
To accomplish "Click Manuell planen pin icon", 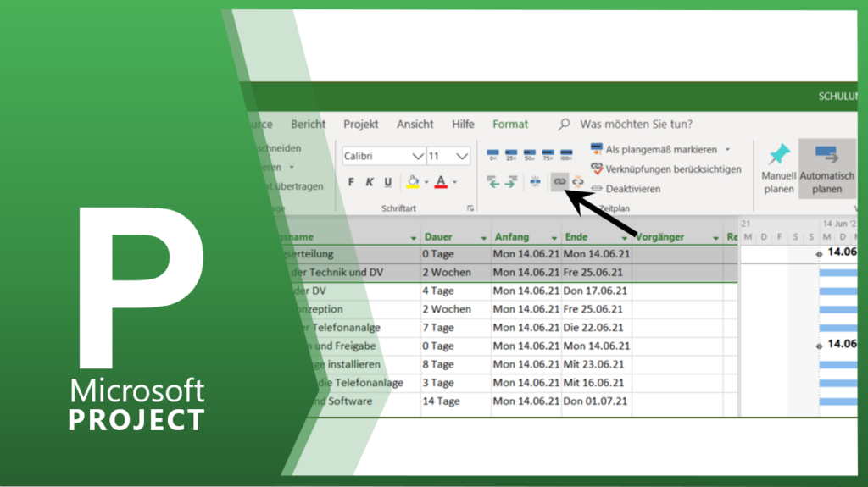I will click(779, 154).
